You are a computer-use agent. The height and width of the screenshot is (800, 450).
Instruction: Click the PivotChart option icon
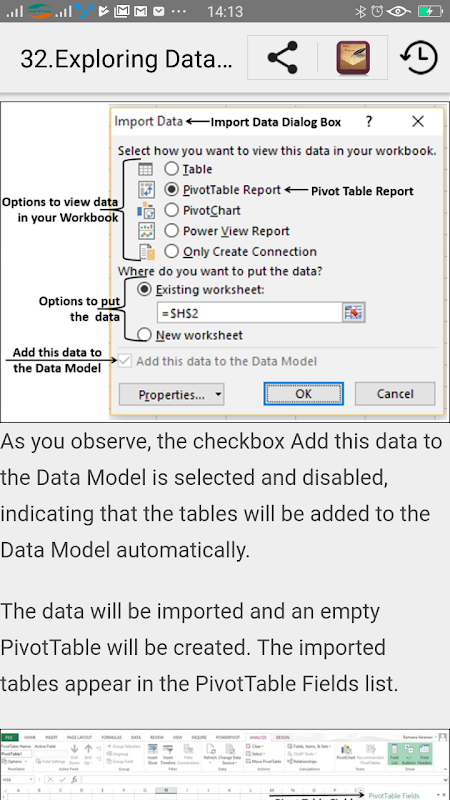(146, 210)
